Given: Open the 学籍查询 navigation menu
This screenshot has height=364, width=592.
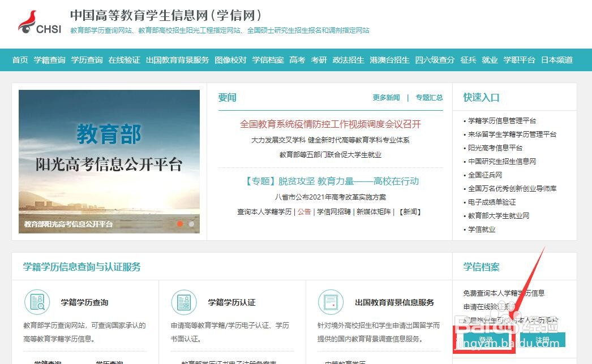Looking at the screenshot, I should coord(49,59).
